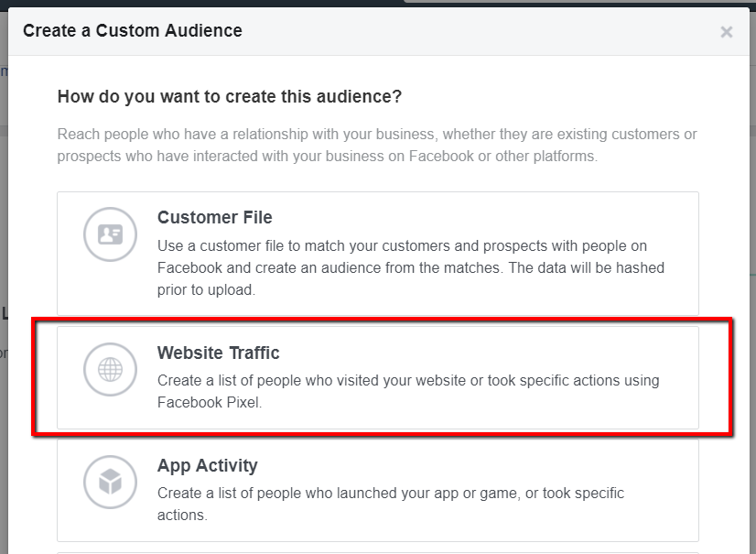
Task: Click the dialog title Create a Custom Audience
Action: point(132,30)
